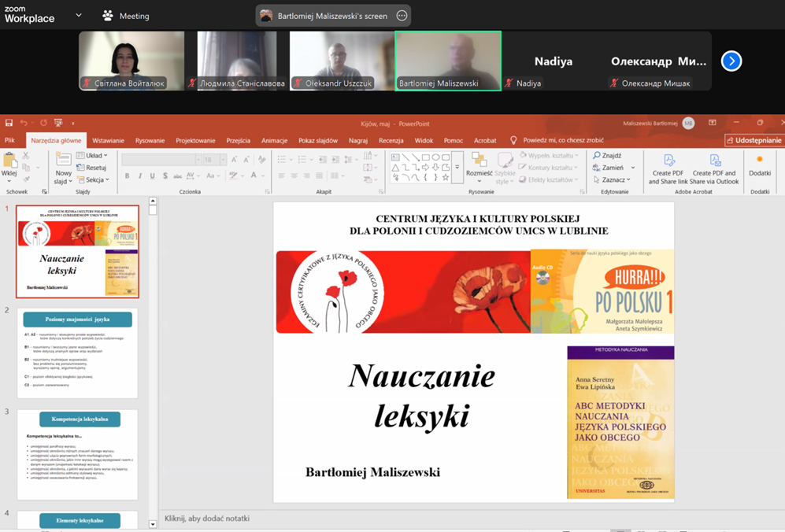Toggle strikethrough formatting
The height and width of the screenshot is (532, 785).
177,175
